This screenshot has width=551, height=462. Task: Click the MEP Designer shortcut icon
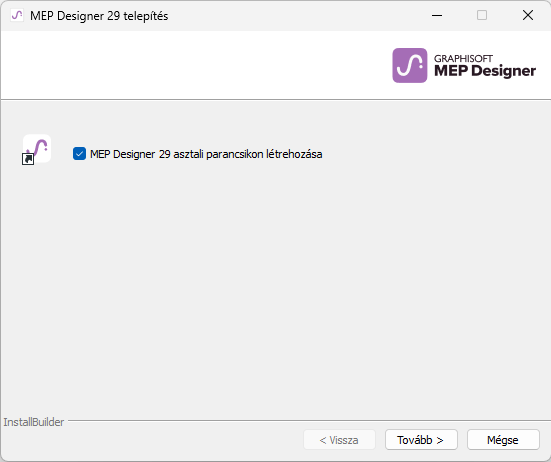pos(37,150)
